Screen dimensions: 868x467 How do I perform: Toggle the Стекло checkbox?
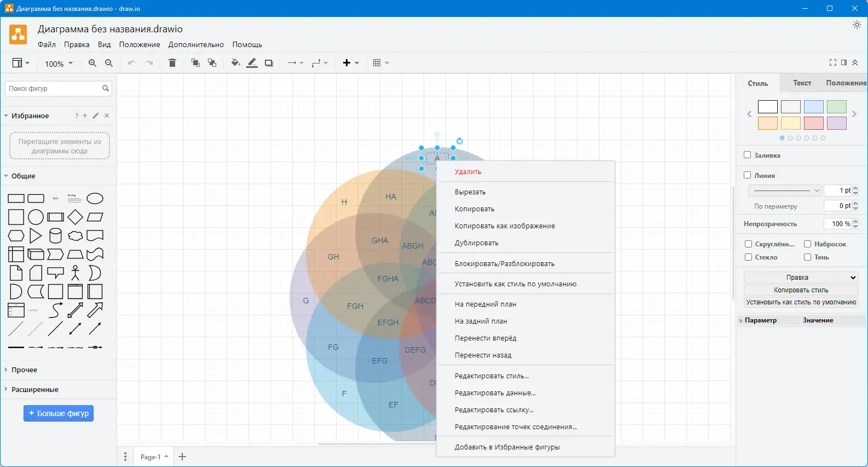748,257
